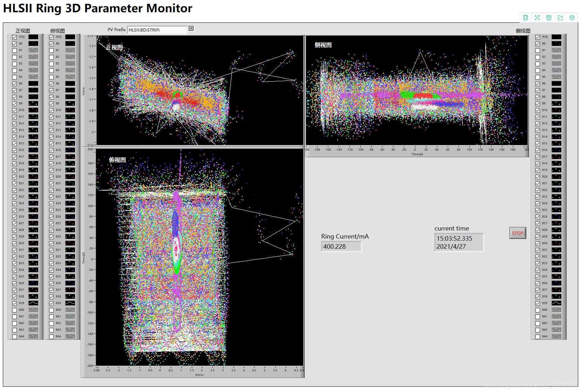Click the B0 plot swatch in 俯视图 legend
This screenshot has width=581, height=392.
[70, 43]
